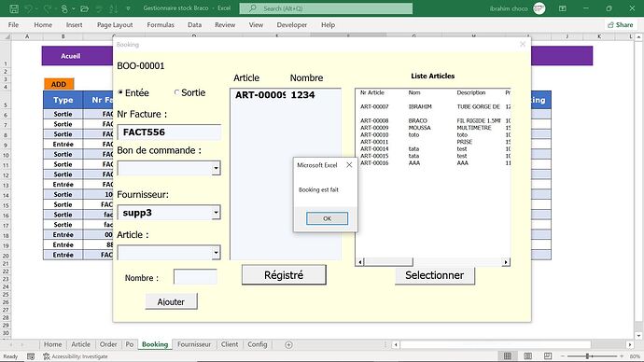Click the purple Acueil button
The width and height of the screenshot is (644, 362).
click(x=70, y=56)
